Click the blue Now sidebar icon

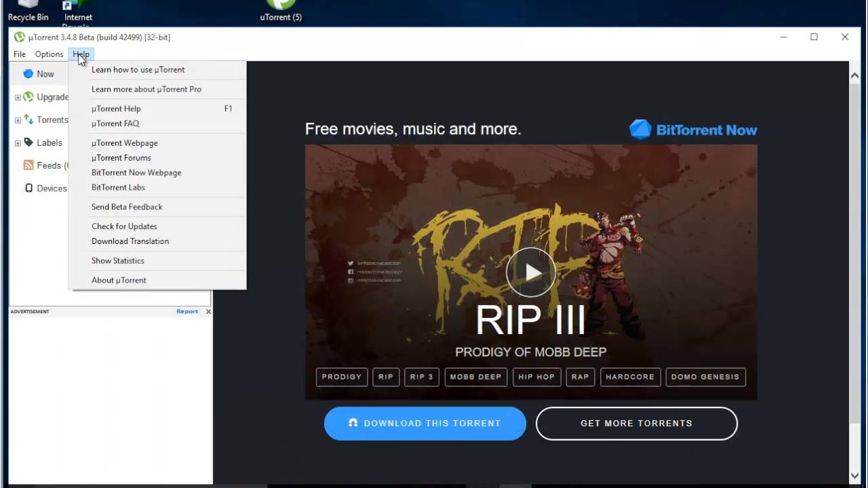click(x=28, y=74)
